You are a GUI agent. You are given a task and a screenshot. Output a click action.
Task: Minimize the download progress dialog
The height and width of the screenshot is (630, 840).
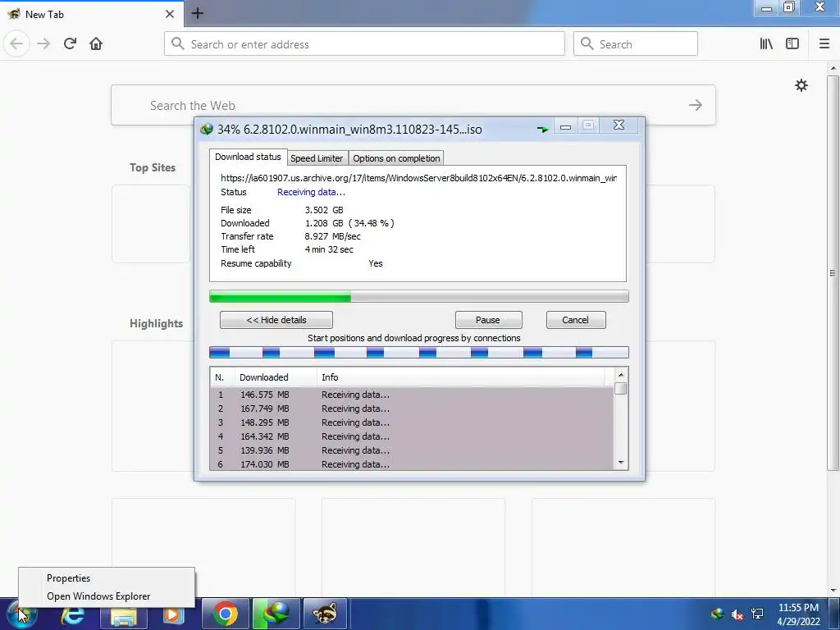565,126
